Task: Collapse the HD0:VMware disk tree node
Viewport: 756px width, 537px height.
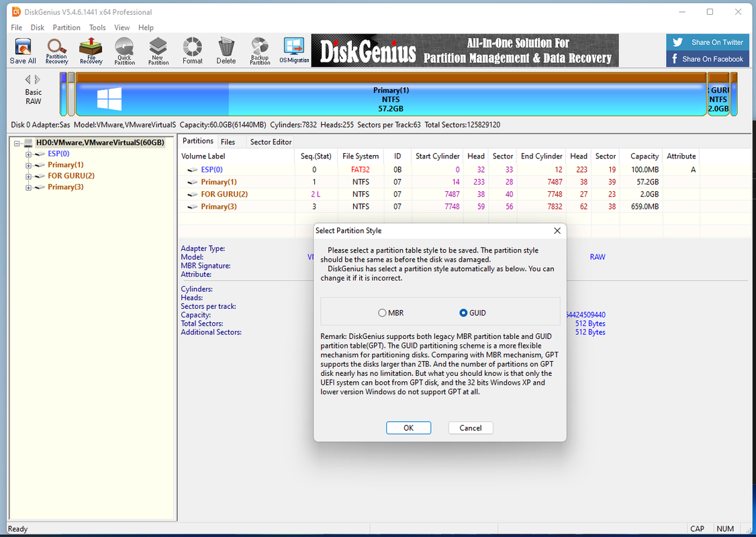Action: click(17, 143)
